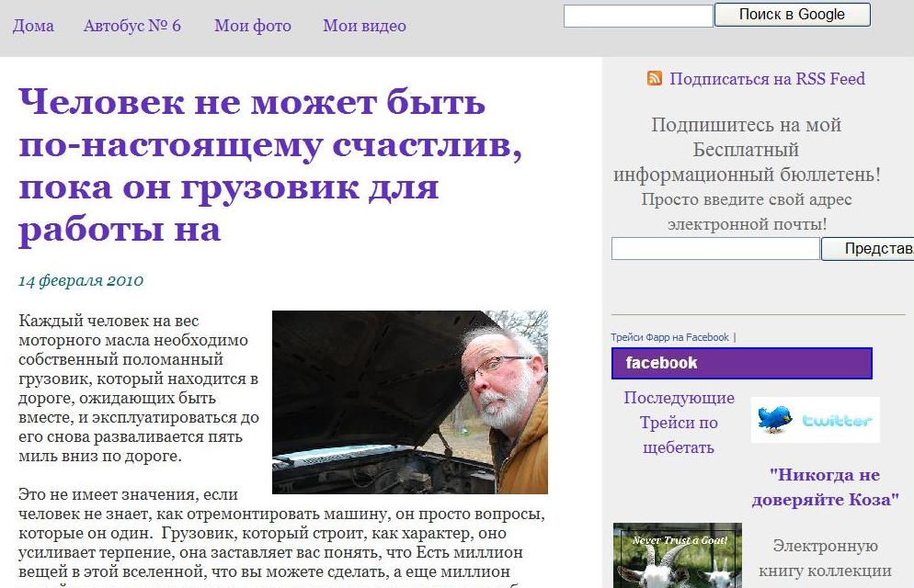Click the Поиск в Google button
Screen dimensions: 914x588
point(793,15)
